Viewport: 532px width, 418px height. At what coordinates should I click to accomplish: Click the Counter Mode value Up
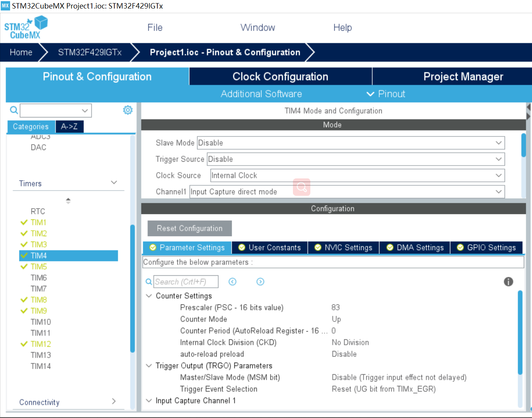[336, 319]
